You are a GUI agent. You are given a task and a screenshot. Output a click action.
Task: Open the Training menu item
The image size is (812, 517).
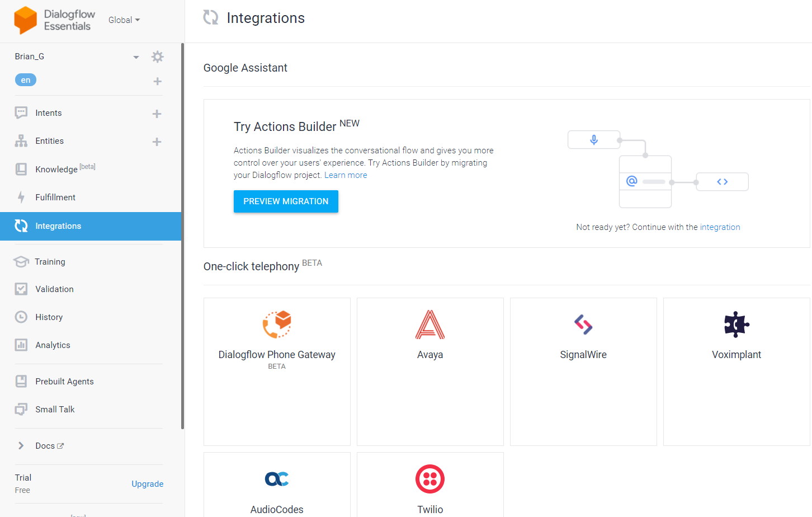(50, 262)
